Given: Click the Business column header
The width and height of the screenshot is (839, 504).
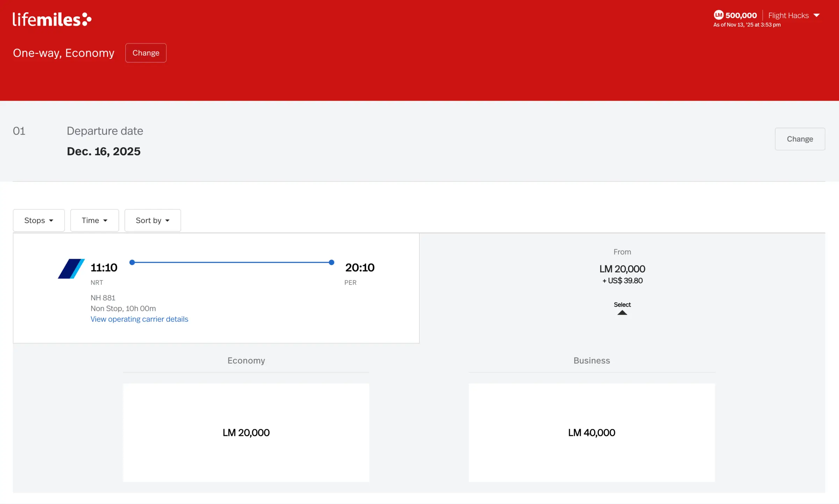Looking at the screenshot, I should click(x=591, y=360).
